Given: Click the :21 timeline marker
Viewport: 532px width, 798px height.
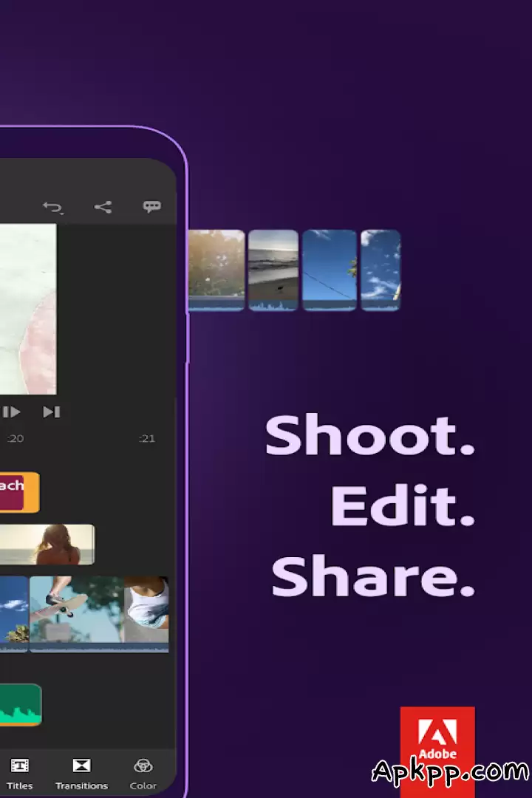Looking at the screenshot, I should tap(146, 439).
